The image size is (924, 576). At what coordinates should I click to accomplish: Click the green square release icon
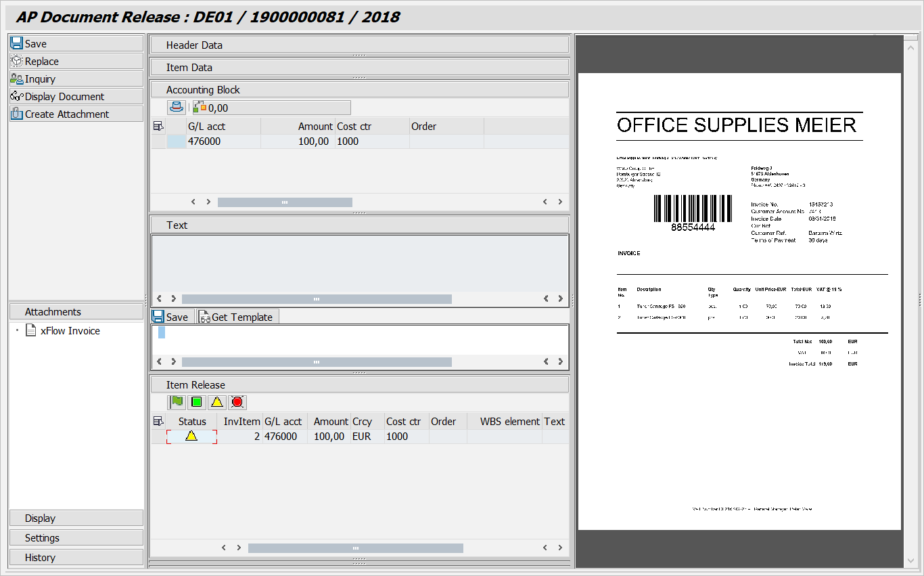[x=197, y=402]
